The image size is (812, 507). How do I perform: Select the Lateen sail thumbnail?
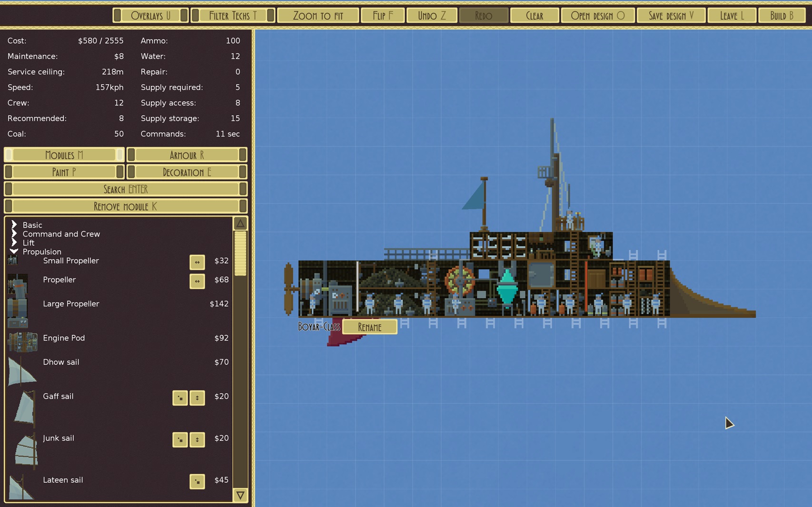click(x=21, y=487)
